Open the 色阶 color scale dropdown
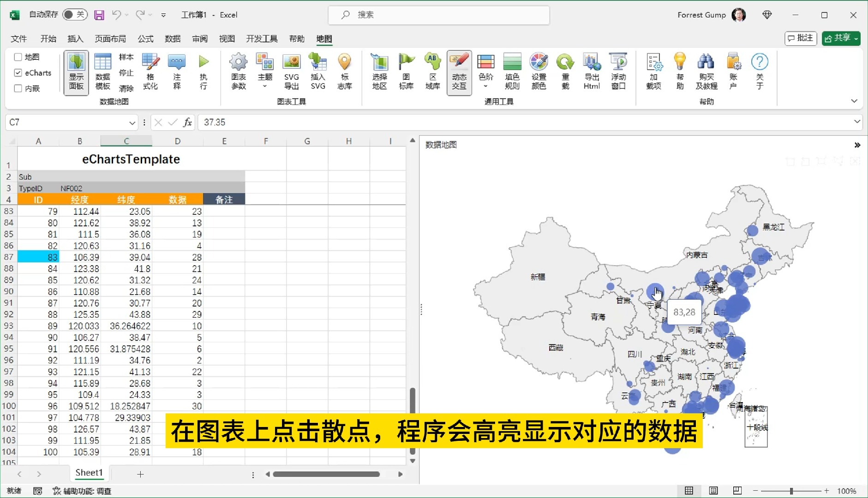 tap(485, 72)
